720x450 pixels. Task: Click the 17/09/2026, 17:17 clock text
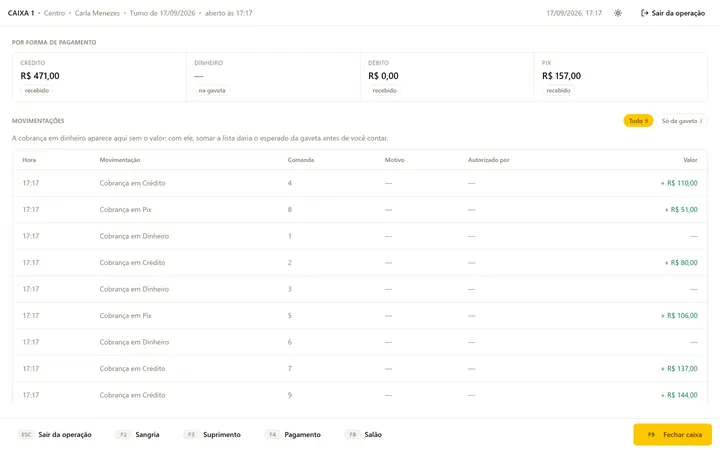pyautogui.click(x=574, y=13)
